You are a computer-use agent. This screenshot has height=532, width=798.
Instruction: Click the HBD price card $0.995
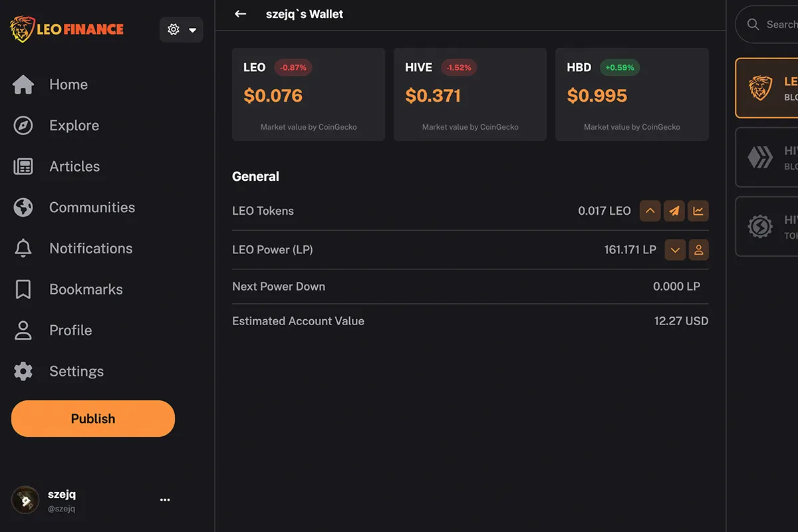pyautogui.click(x=632, y=94)
